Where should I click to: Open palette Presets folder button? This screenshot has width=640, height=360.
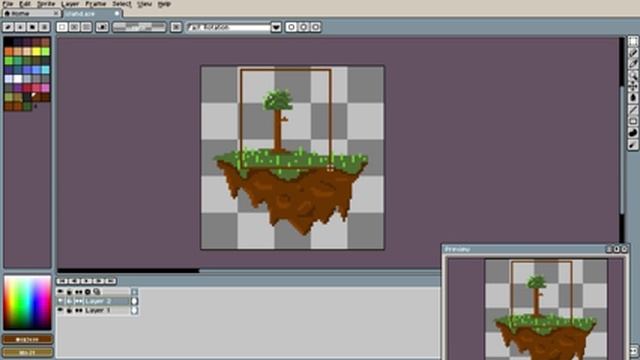[x=32, y=27]
